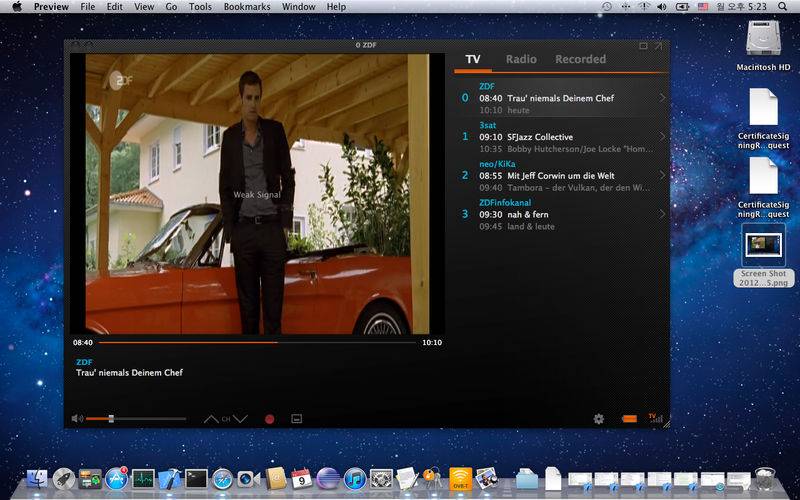Open the Recorded tab

[x=581, y=59]
